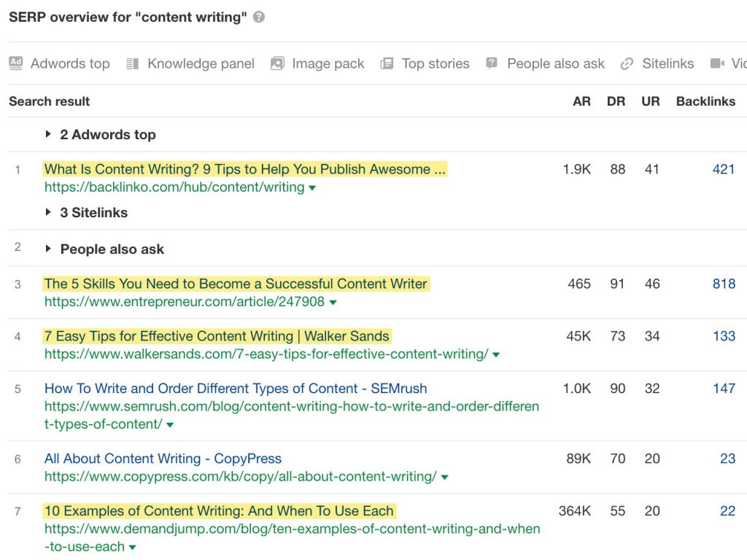Click the help question mark icon
Image resolution: width=747 pixels, height=560 pixels.
(259, 17)
